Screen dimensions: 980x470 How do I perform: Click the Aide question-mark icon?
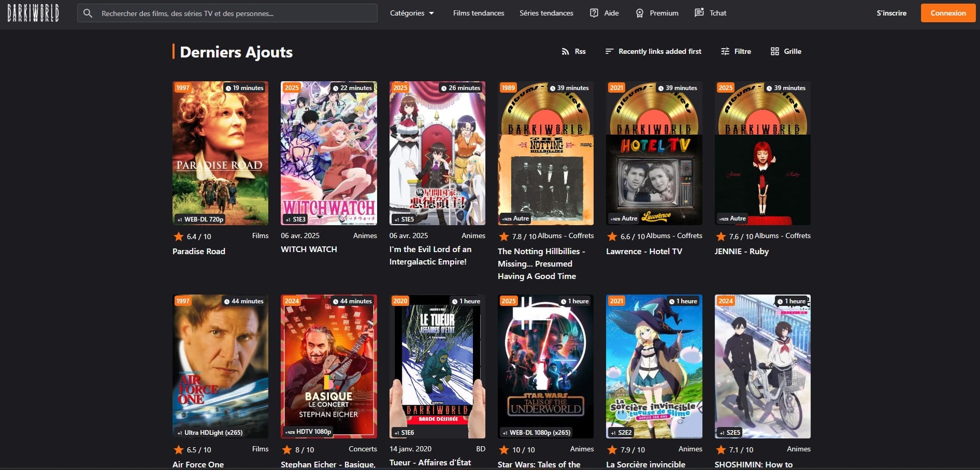pyautogui.click(x=594, y=13)
